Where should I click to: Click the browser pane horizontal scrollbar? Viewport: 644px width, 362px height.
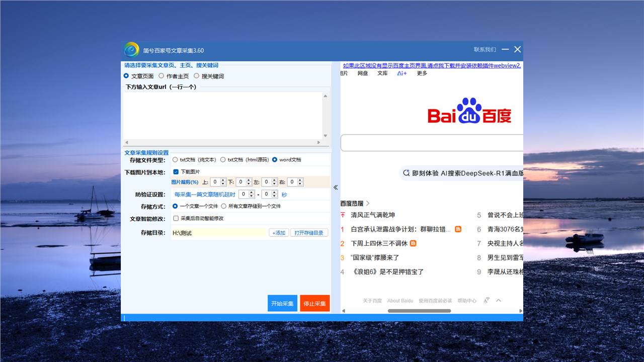click(419, 311)
